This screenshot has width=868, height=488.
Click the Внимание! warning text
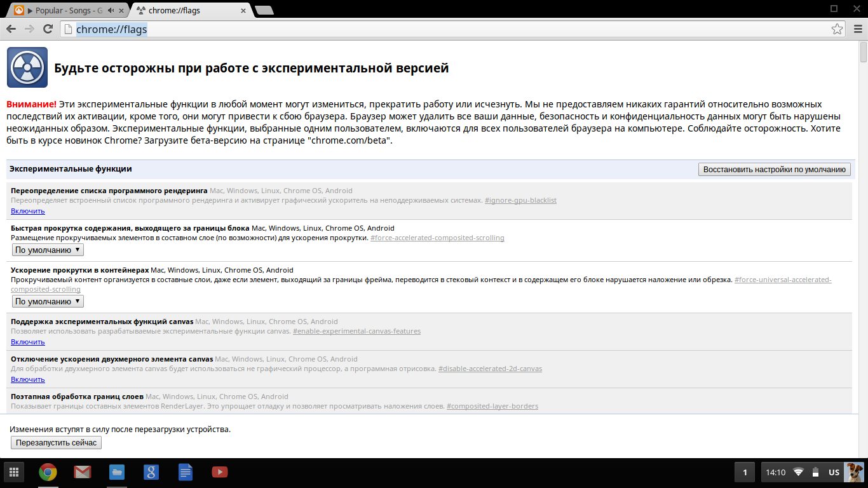31,104
